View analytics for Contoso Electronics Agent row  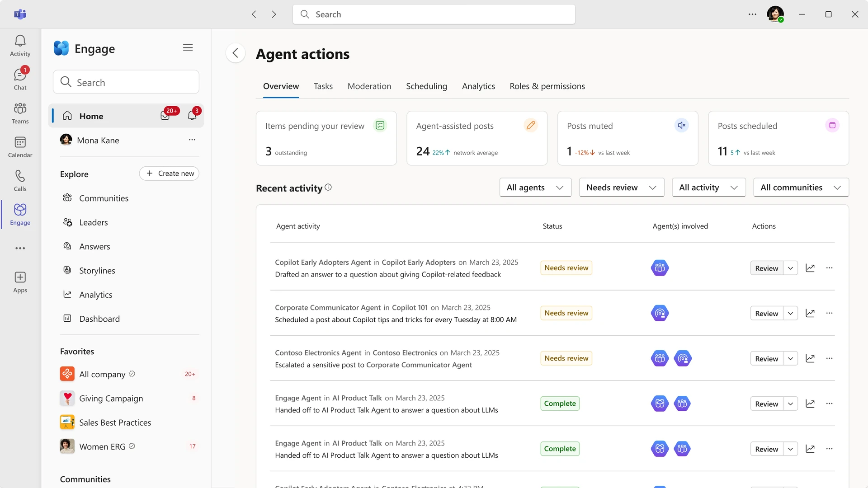click(x=810, y=358)
